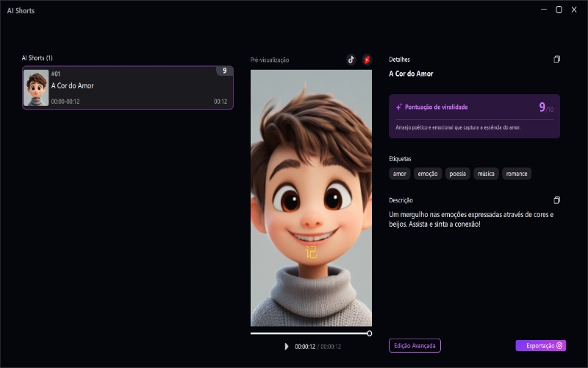The image size is (588, 368).
Task: Click the description text under Descrição
Action: tap(470, 219)
